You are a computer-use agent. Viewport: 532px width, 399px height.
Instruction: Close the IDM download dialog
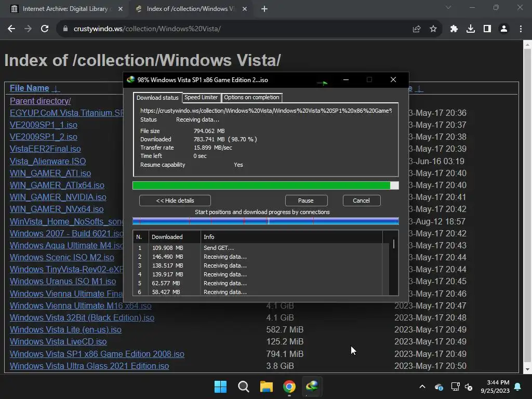point(393,79)
